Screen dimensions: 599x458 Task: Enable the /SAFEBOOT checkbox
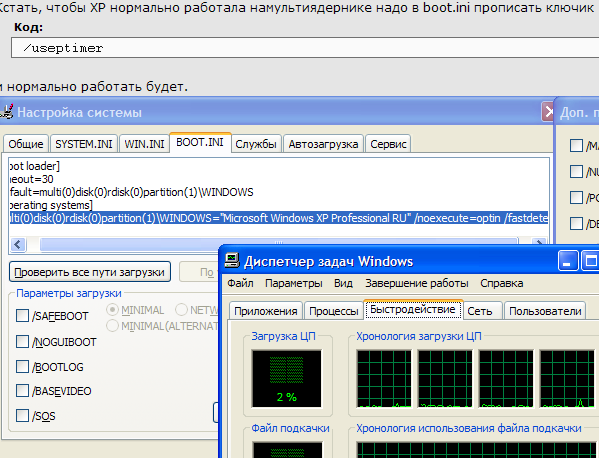click(x=22, y=316)
